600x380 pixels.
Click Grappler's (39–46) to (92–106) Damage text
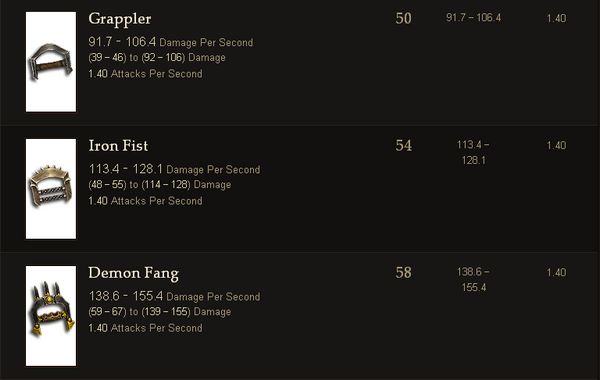157,58
